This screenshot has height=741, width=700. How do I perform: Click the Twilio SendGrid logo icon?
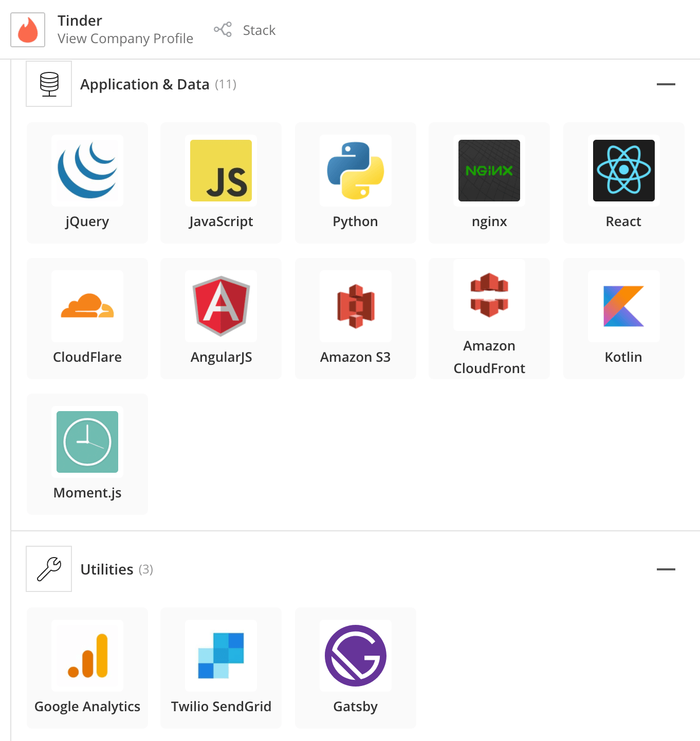click(x=221, y=656)
